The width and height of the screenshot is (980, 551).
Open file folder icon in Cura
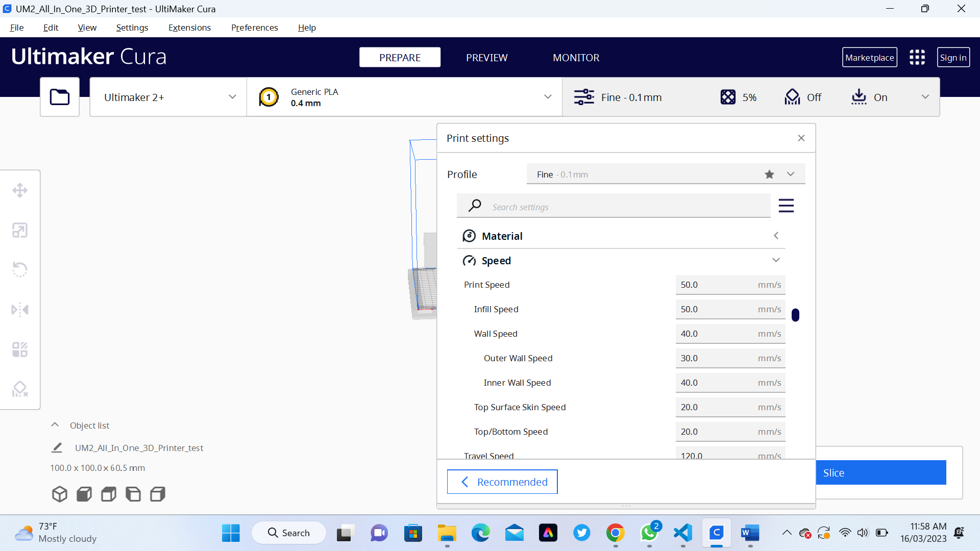60,97
